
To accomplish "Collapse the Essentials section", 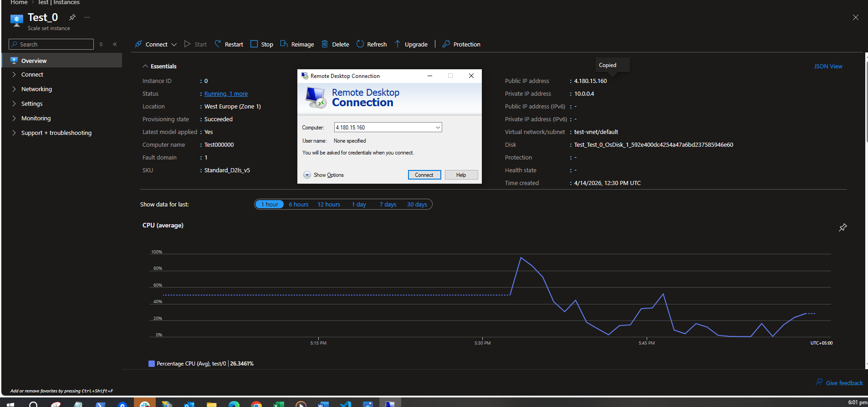I will pos(159,66).
